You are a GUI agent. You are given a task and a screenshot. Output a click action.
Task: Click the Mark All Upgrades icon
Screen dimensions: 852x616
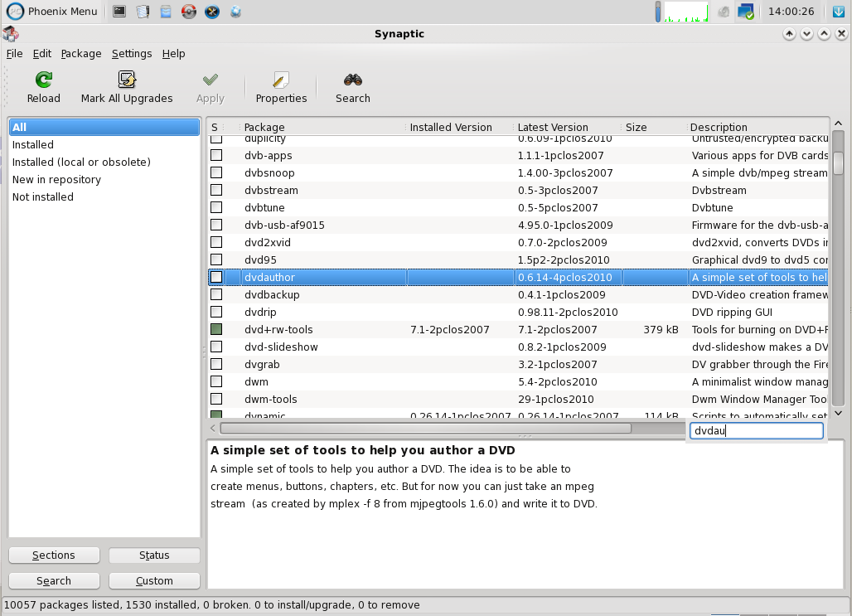(x=127, y=80)
